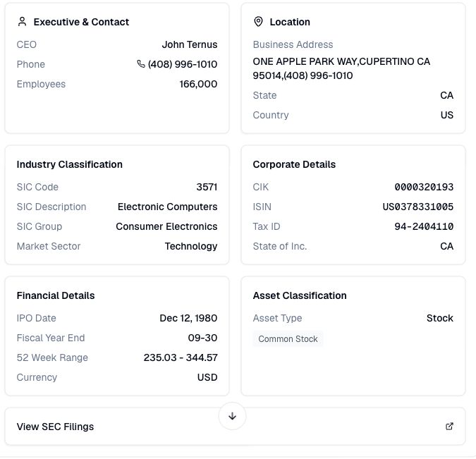Click the ISIN value US0378331005

click(x=417, y=207)
